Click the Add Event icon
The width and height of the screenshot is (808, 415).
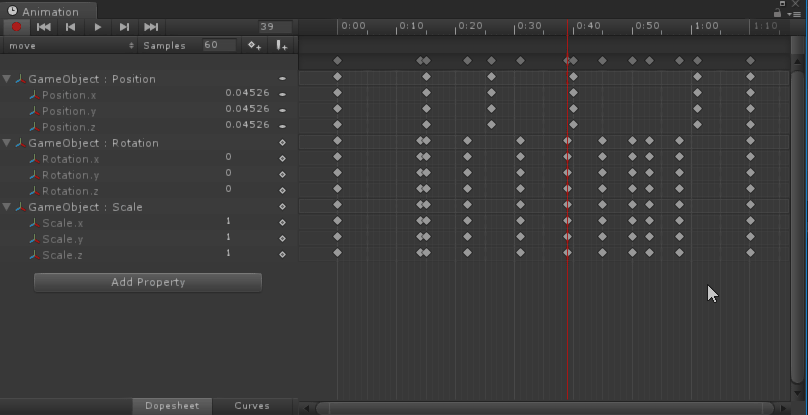tap(281, 45)
